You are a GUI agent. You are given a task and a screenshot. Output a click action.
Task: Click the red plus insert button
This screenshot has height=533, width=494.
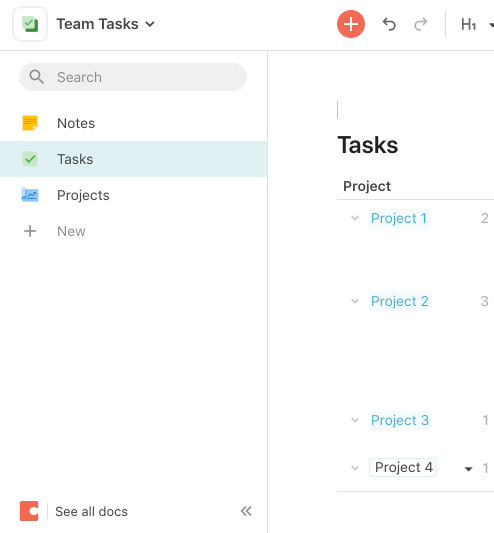tap(351, 24)
